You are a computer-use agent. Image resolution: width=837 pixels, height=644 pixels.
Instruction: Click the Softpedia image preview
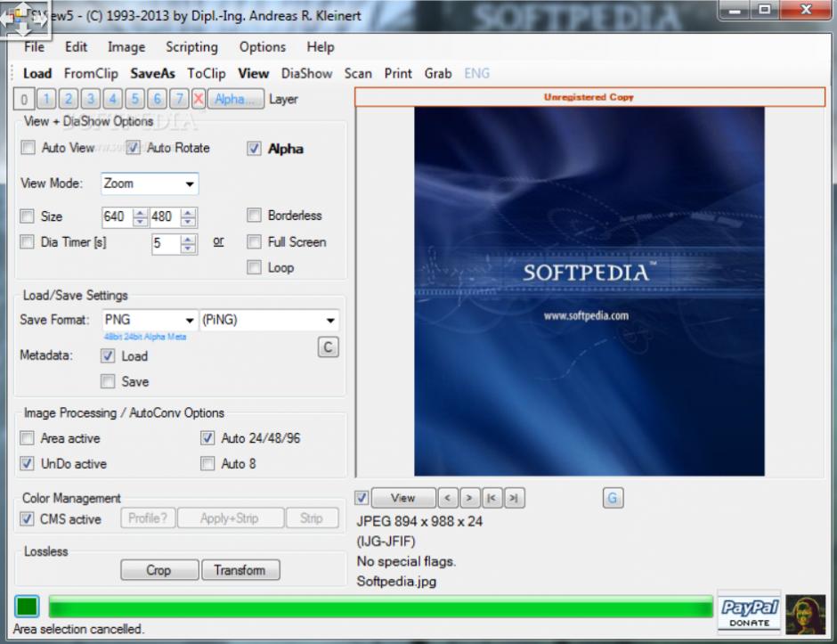[589, 291]
